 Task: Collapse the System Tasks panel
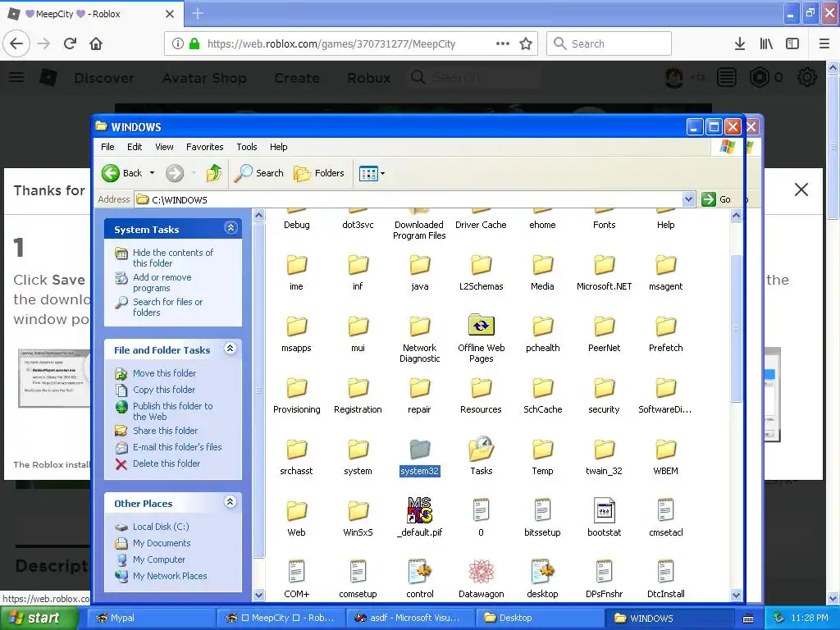(x=231, y=228)
